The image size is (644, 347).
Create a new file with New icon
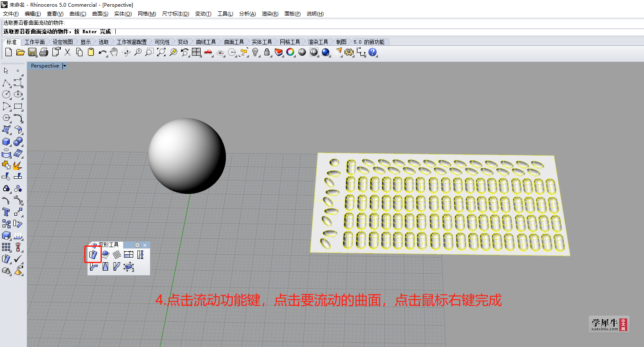click(8, 52)
